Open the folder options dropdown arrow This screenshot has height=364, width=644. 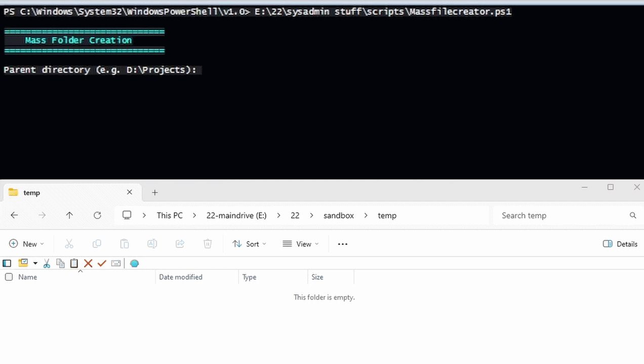[35, 263]
